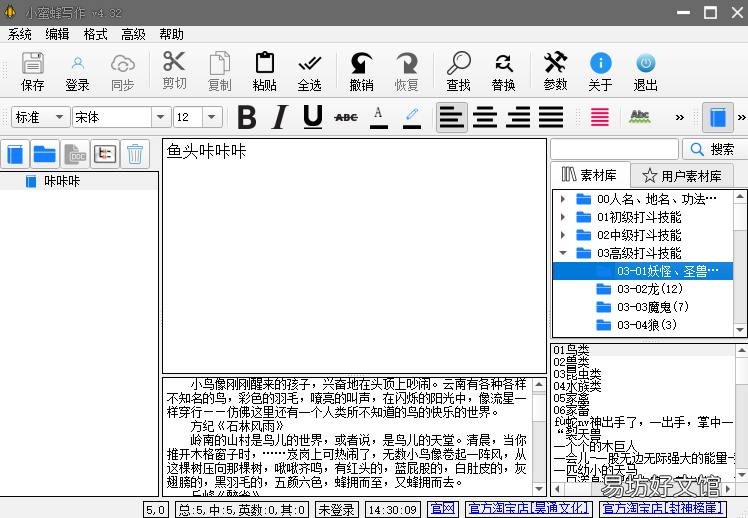The image size is (748, 518).
Task: Click the 官网 link in status bar
Action: click(443, 509)
